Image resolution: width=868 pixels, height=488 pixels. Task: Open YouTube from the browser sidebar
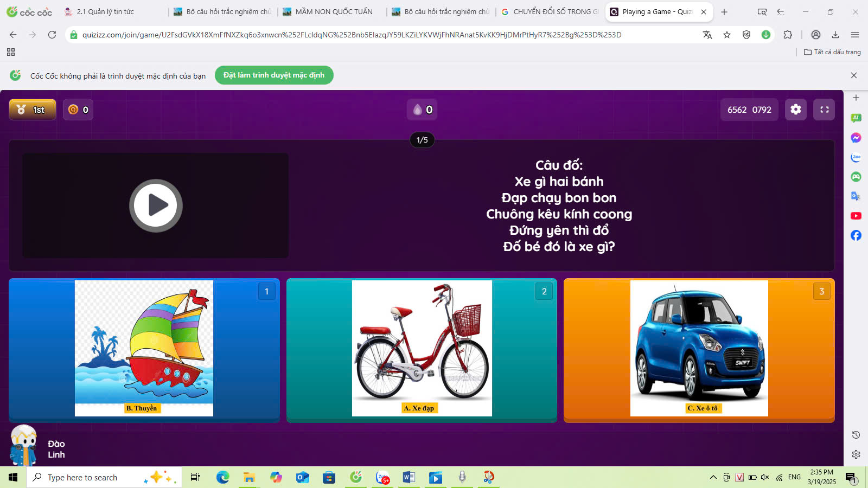856,216
